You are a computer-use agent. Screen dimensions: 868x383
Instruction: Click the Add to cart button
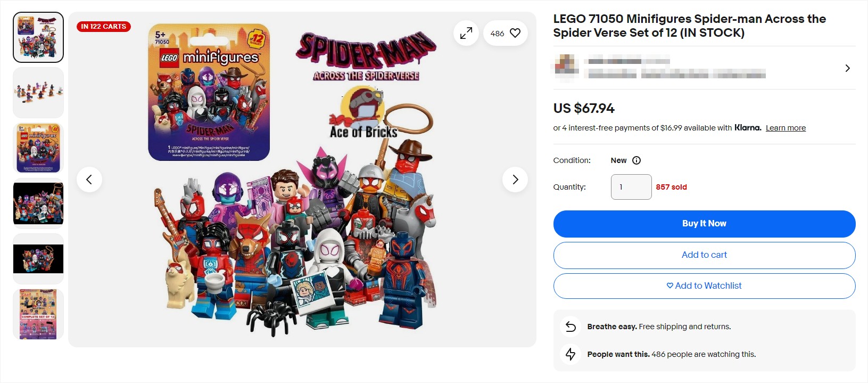[x=704, y=255]
